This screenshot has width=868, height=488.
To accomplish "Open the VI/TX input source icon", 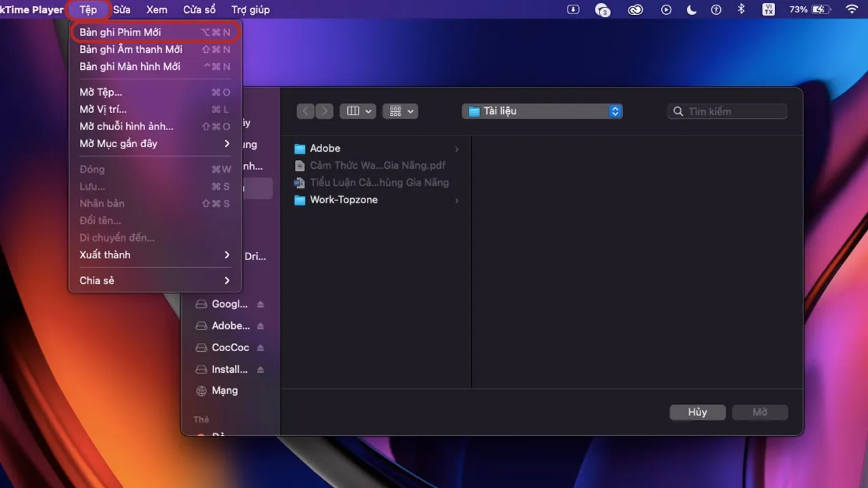I will coord(768,9).
